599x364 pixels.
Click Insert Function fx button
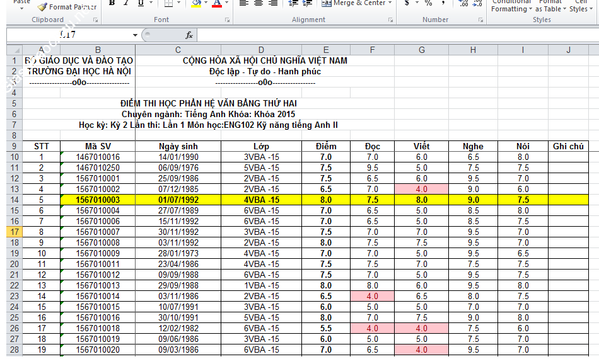coord(189,35)
